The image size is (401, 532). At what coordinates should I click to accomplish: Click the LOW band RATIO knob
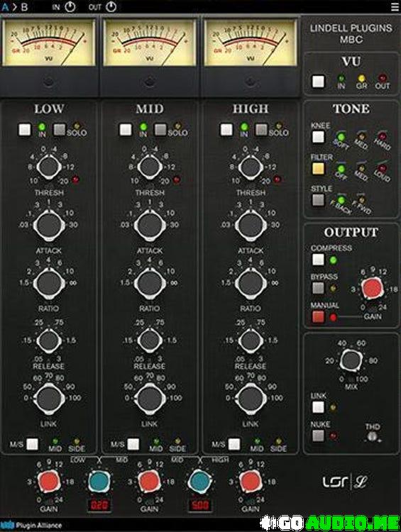coord(49,283)
